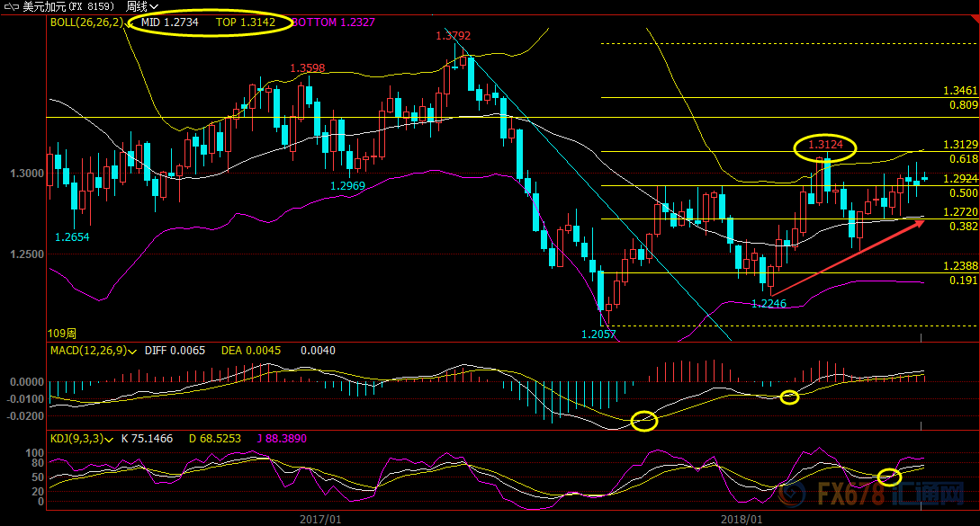This screenshot has width=980, height=526.
Task: Expand the MACD(12,26,9) indicator dropdown
Action: pos(134,350)
